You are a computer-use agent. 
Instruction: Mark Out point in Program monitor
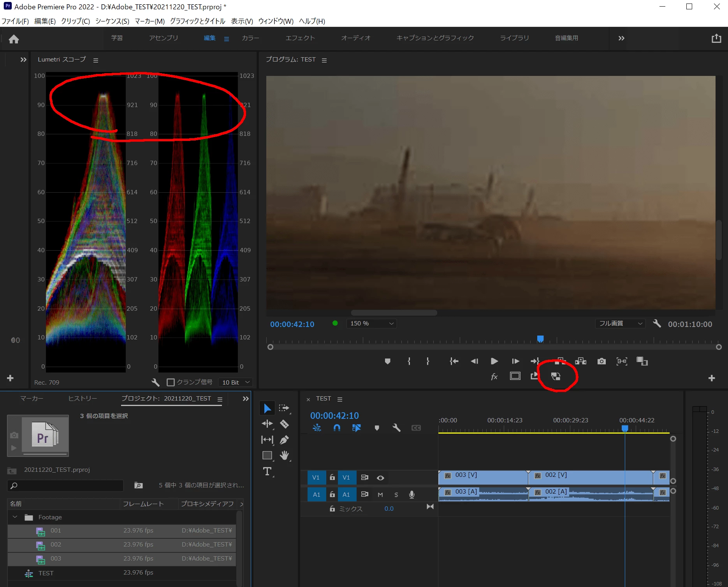point(428,361)
